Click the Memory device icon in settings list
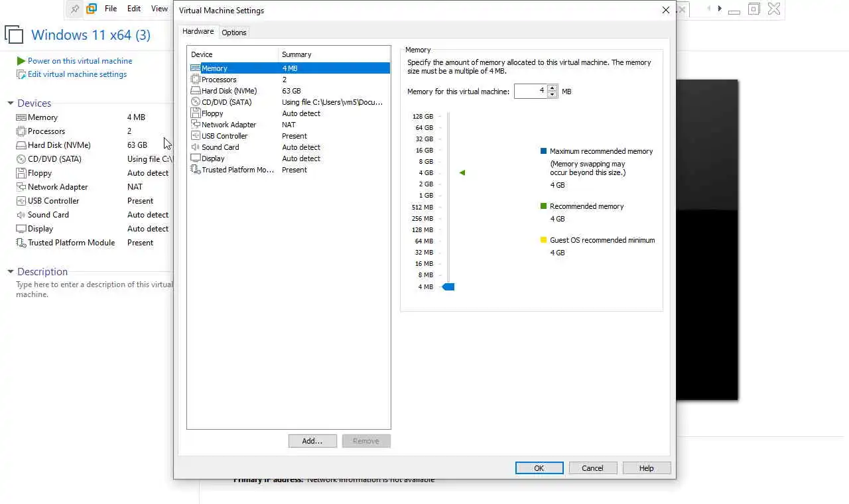Viewport: 849px width, 504px height. [196, 68]
